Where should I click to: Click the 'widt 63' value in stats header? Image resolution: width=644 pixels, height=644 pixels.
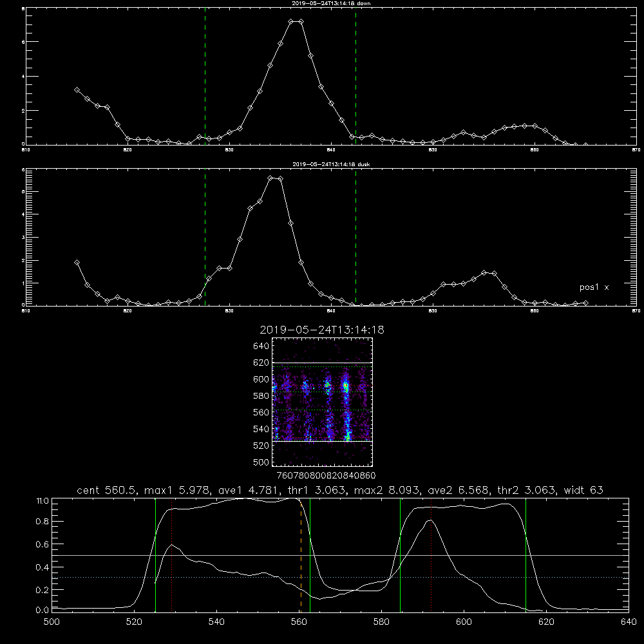click(583, 490)
